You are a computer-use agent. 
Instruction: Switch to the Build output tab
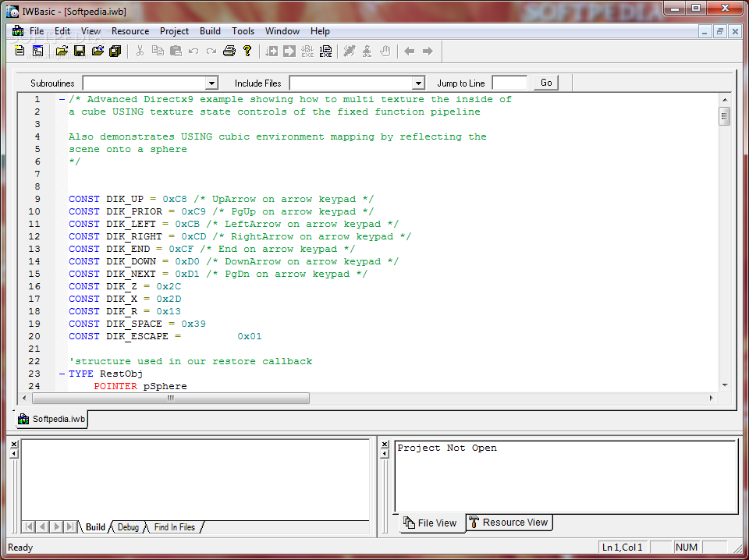95,527
